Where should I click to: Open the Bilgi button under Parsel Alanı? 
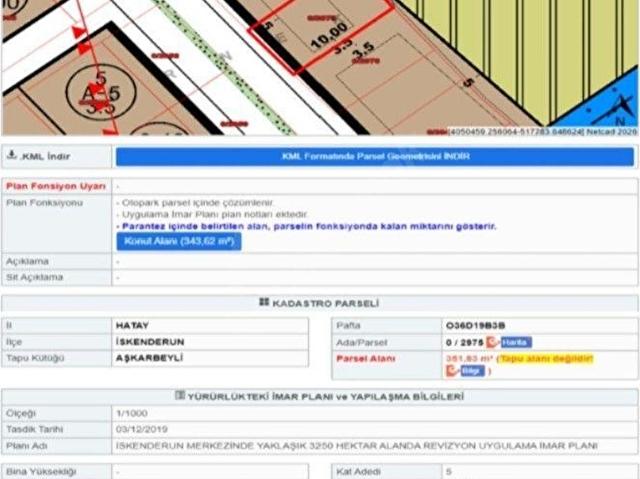472,371
